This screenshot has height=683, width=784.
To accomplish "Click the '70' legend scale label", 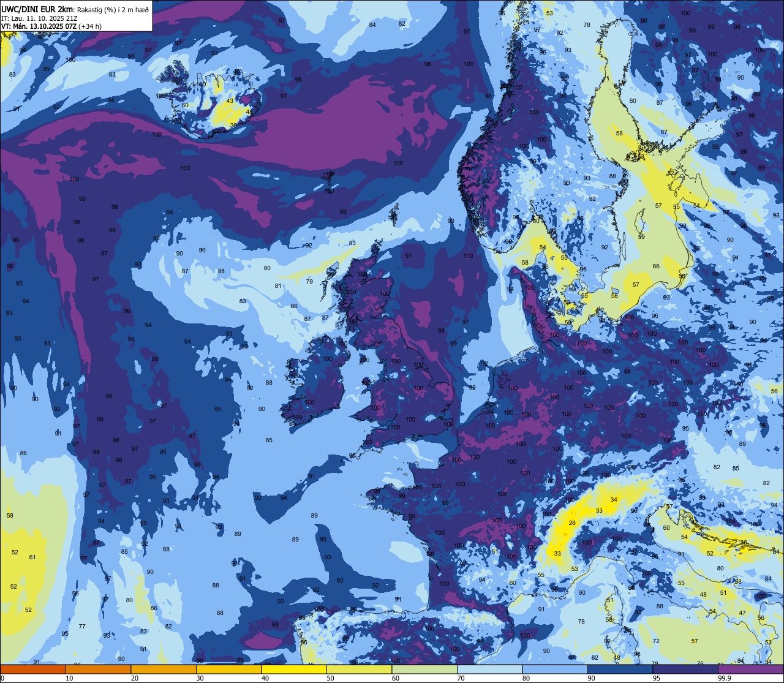I will [x=461, y=677].
